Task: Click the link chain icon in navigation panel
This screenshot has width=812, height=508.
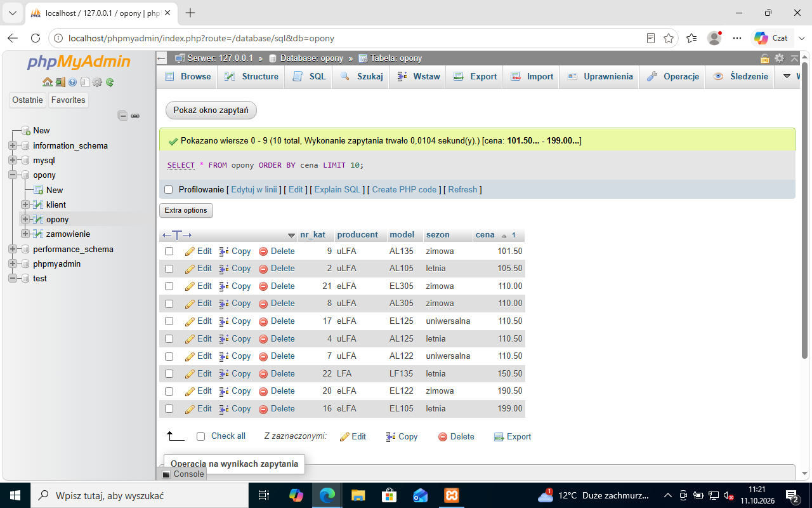Action: tap(135, 116)
